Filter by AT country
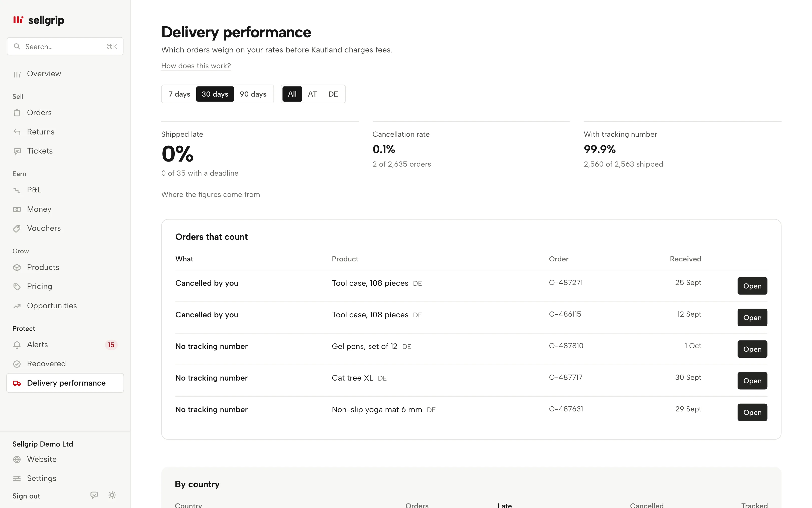Viewport: 812px width, 508px height. [x=312, y=94]
